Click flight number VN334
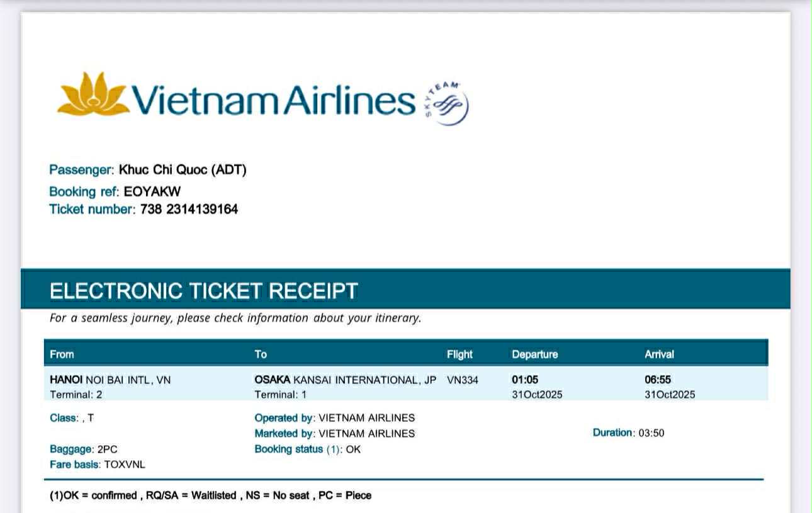 click(x=463, y=380)
